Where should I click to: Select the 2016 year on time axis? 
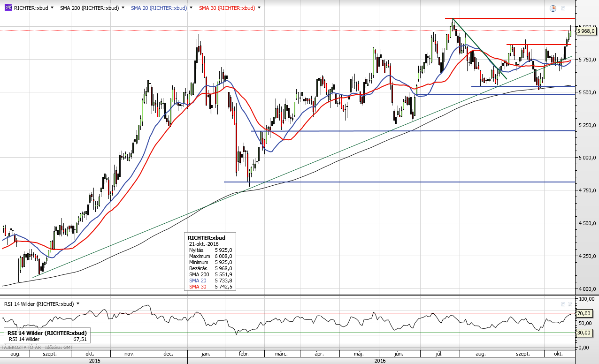coord(379,361)
